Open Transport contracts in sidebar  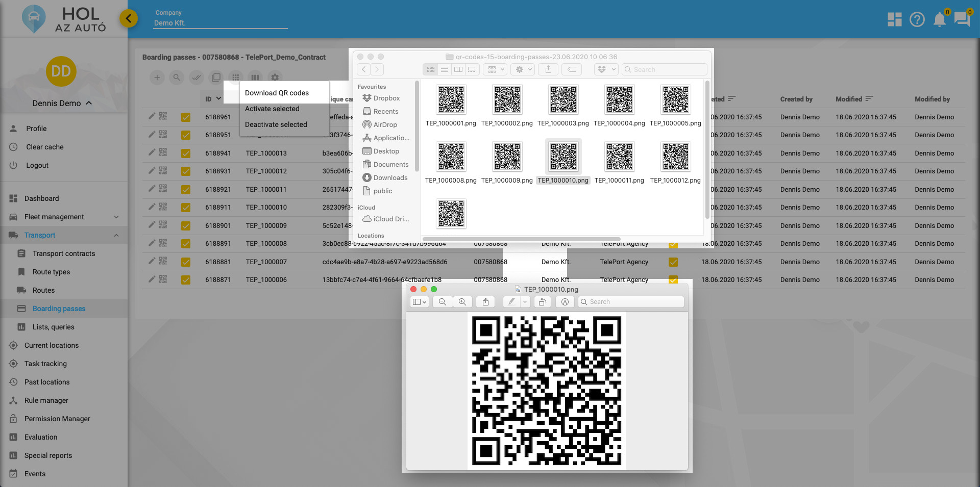click(64, 253)
